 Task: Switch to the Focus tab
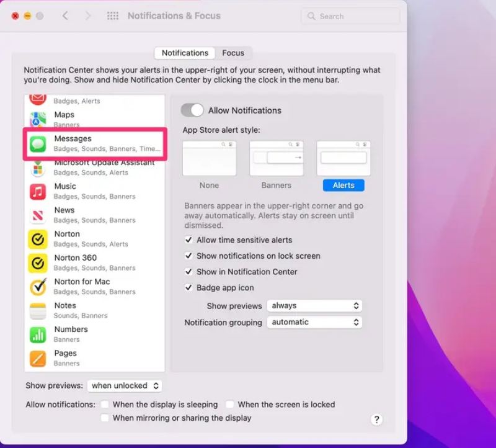234,53
